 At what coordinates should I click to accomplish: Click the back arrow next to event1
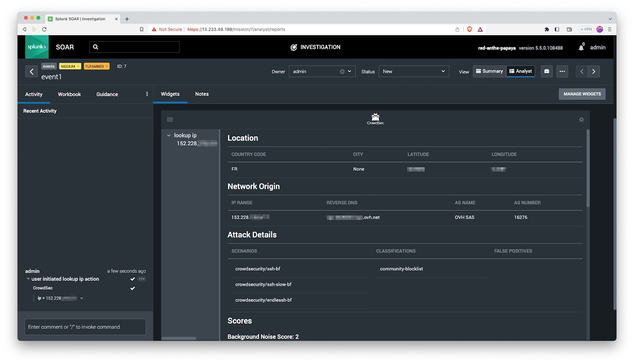(31, 71)
